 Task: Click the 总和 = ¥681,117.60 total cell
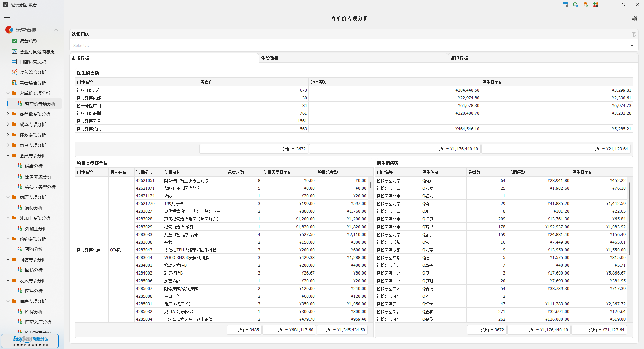[x=289, y=330]
